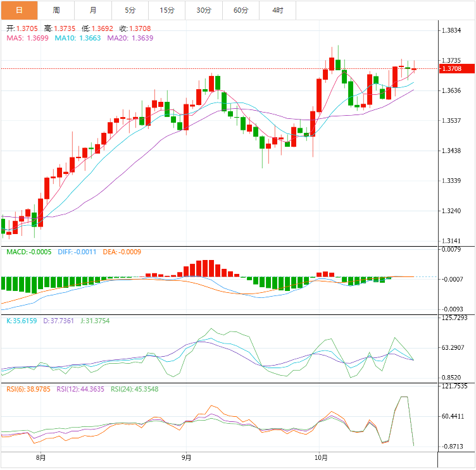Show the 30分 interval chart
476x470 pixels.
[x=204, y=10]
